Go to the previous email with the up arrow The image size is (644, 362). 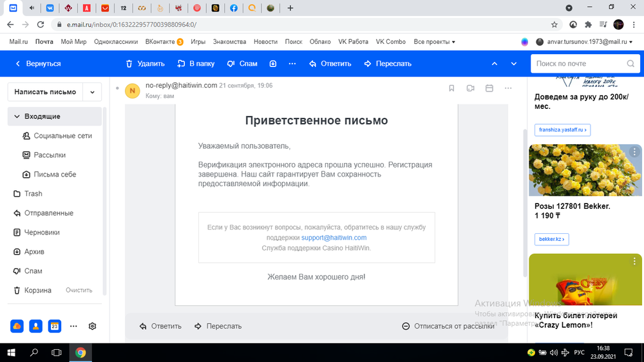[495, 64]
